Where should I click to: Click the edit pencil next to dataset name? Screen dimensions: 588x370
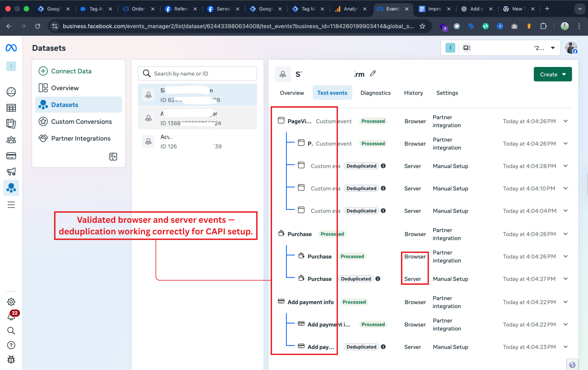[x=373, y=74]
